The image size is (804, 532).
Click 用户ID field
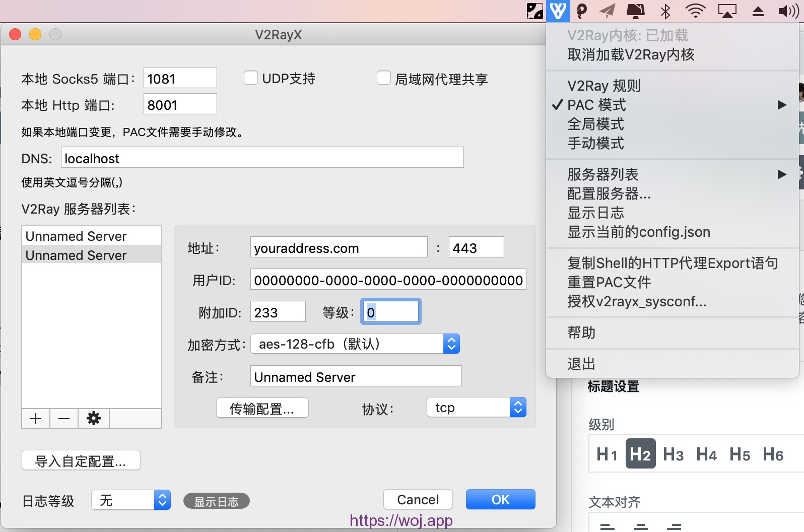pyautogui.click(x=388, y=280)
